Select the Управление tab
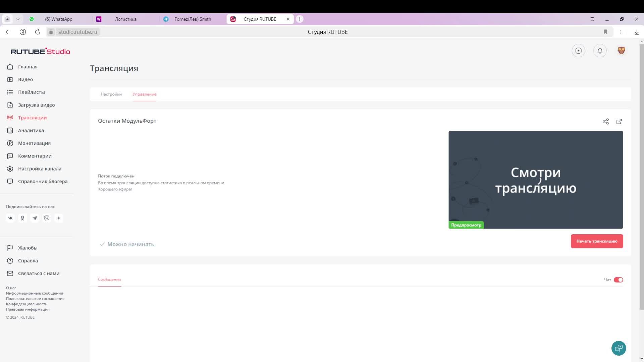Viewport: 644px width, 362px height. [145, 94]
